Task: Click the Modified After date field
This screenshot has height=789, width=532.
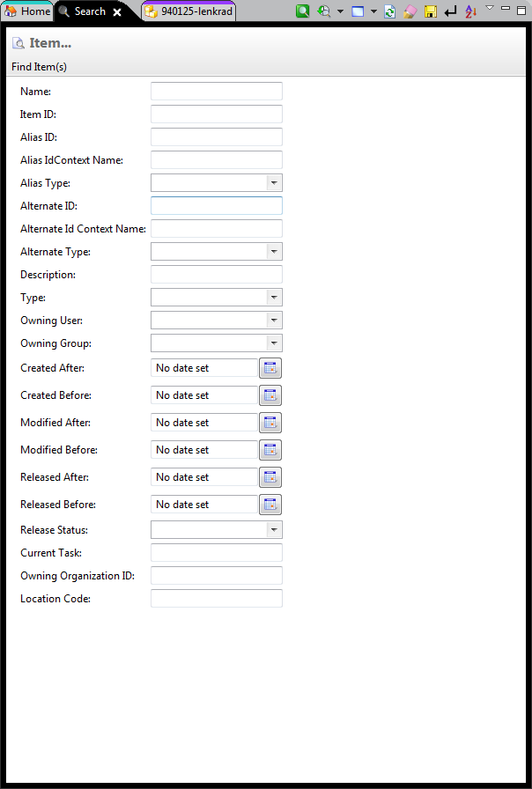Action: 204,423
